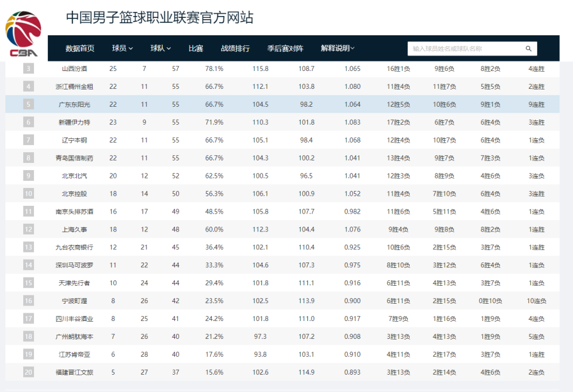Open team 北京控股

point(75,194)
